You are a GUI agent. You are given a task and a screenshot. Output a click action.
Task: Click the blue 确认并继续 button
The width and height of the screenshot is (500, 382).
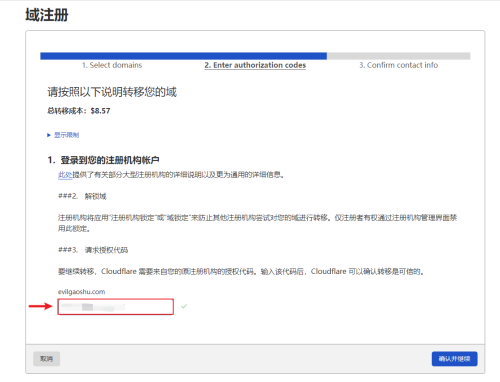click(454, 359)
